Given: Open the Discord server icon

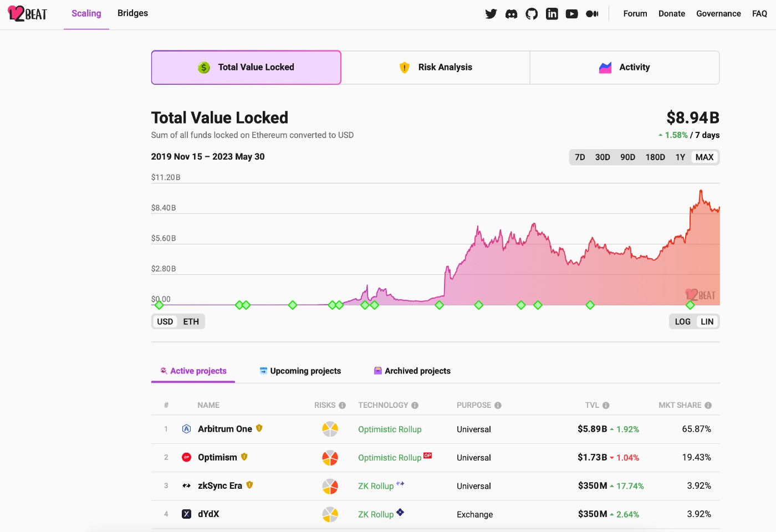Looking at the screenshot, I should pos(511,13).
